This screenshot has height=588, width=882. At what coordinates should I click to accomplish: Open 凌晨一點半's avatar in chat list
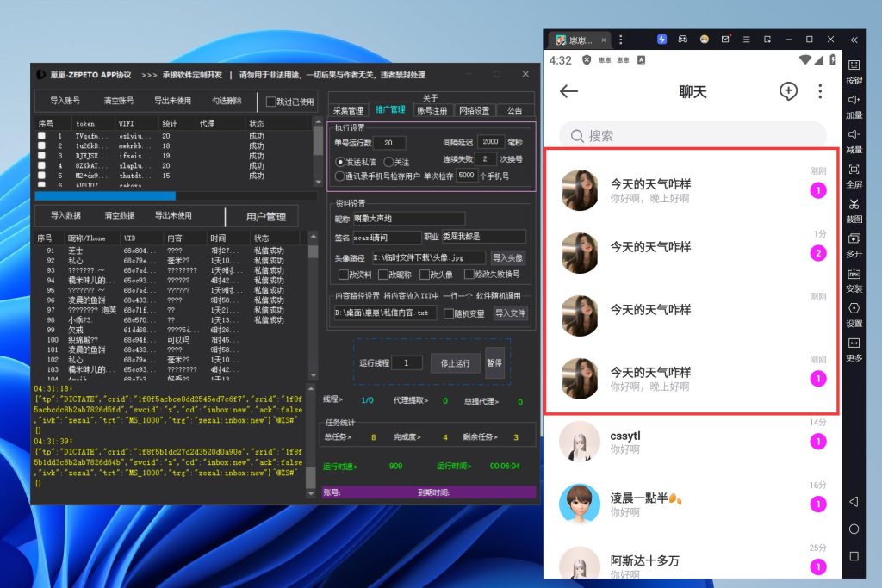click(x=580, y=504)
